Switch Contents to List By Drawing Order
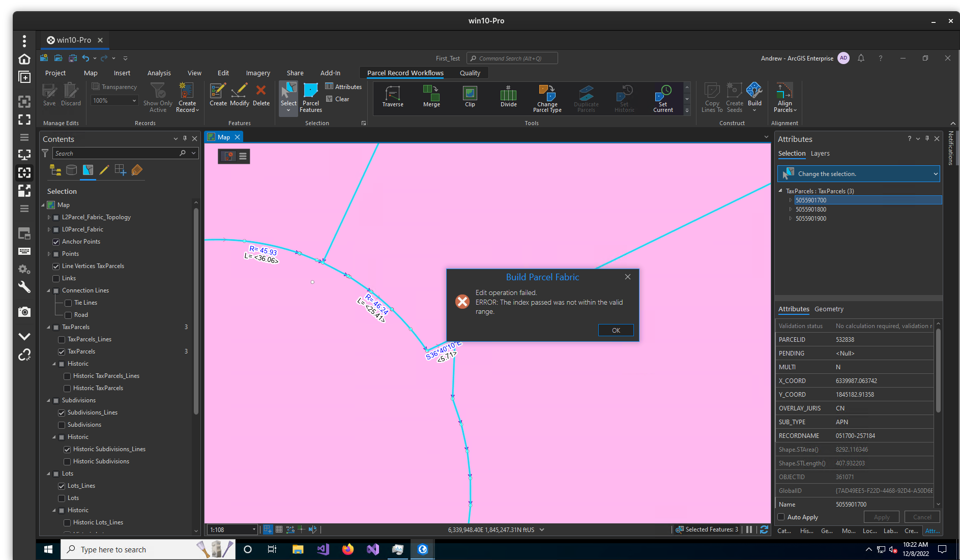 coord(55,170)
